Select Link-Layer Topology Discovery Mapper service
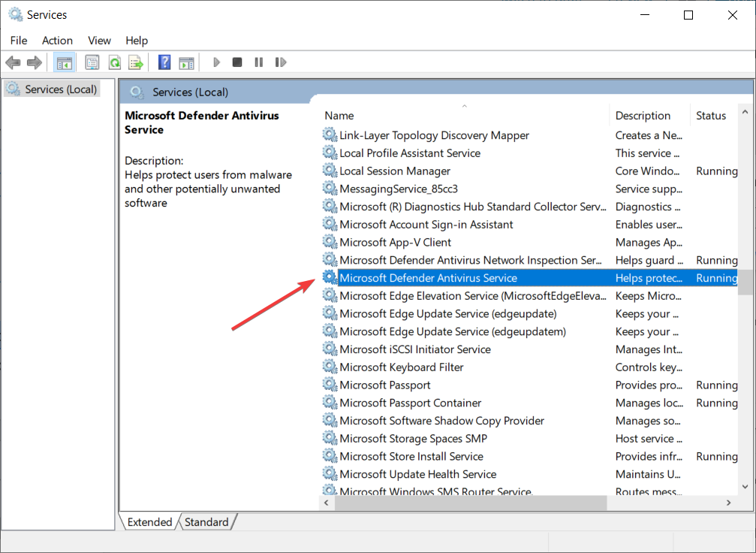The image size is (756, 553). click(435, 135)
